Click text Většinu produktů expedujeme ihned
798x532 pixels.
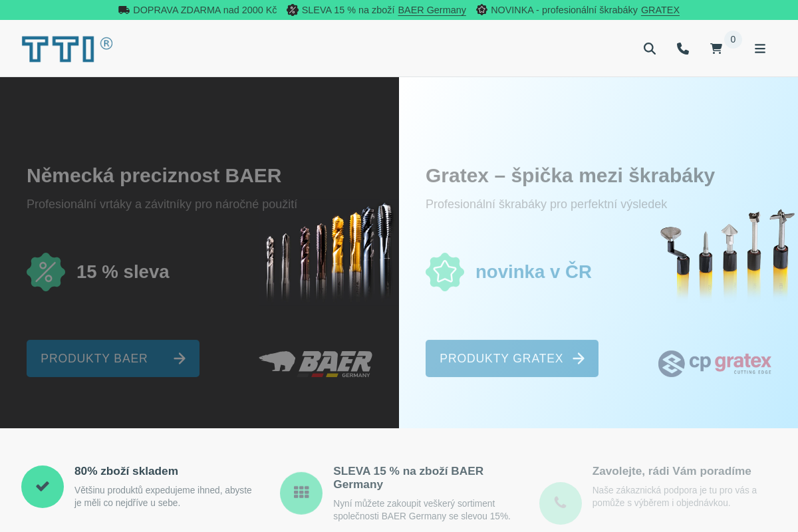[163, 496]
